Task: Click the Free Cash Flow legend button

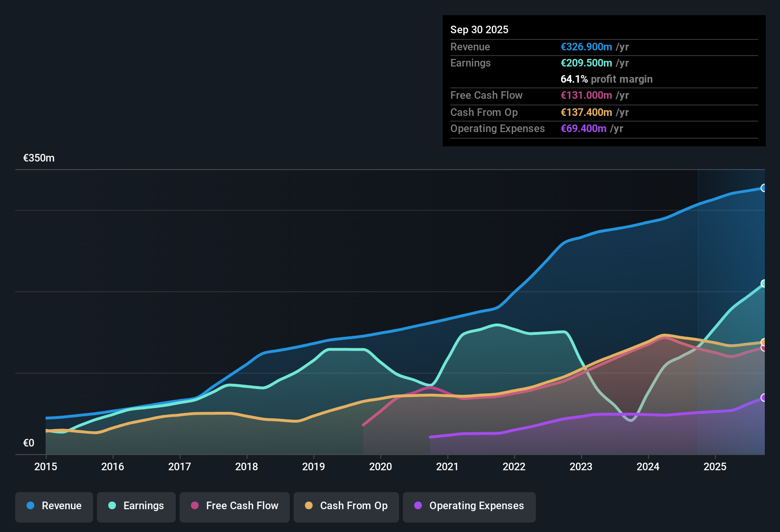Action: [234, 507]
